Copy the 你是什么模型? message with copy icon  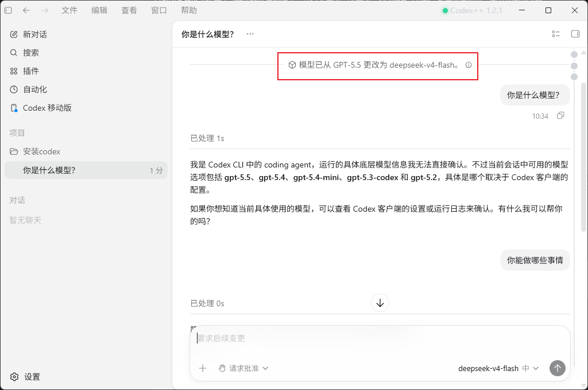click(x=560, y=116)
